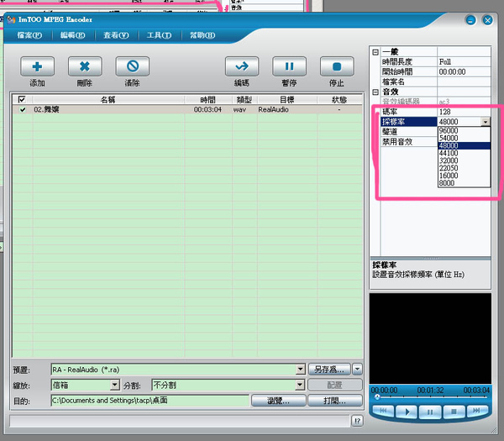Screen dimensions: 504x441
Task: Click the Clear (清除) button
Action: point(133,66)
